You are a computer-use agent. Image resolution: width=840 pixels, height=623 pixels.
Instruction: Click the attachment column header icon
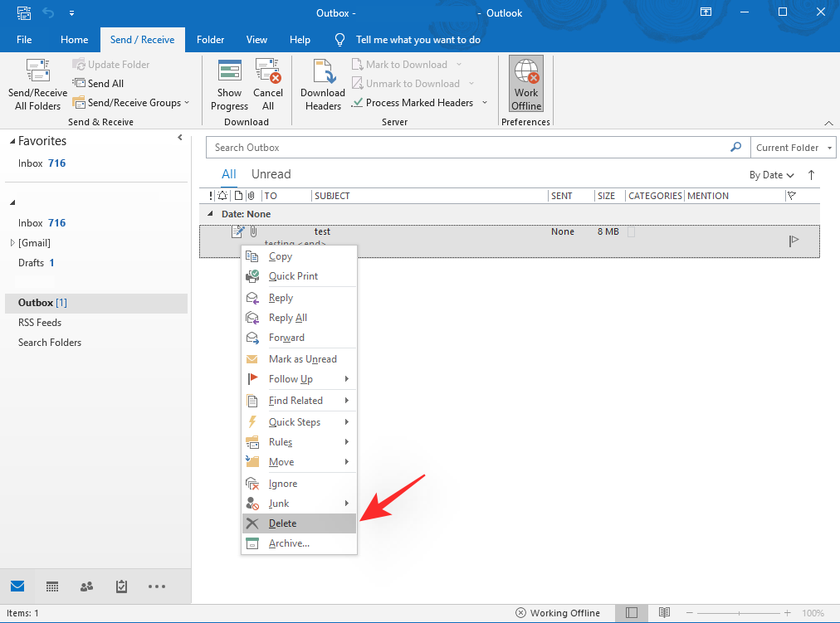[x=251, y=196]
